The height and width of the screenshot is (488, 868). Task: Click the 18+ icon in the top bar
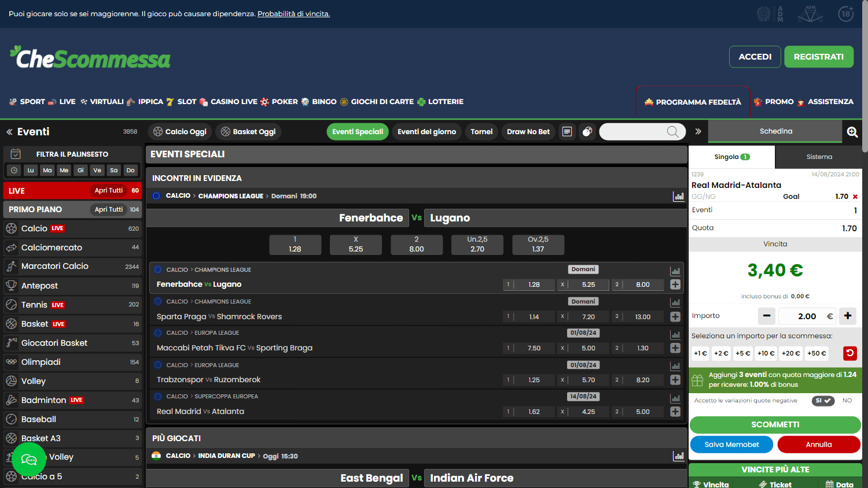[846, 14]
